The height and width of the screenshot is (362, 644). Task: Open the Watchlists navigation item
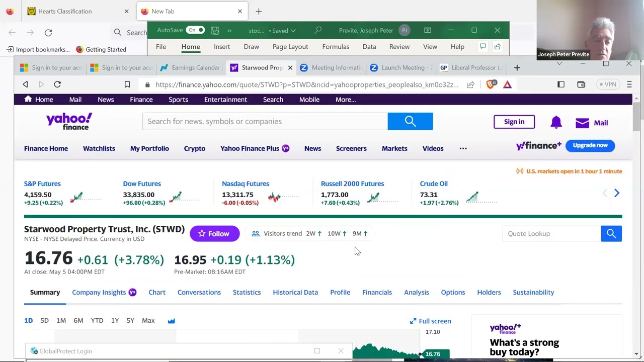(99, 148)
